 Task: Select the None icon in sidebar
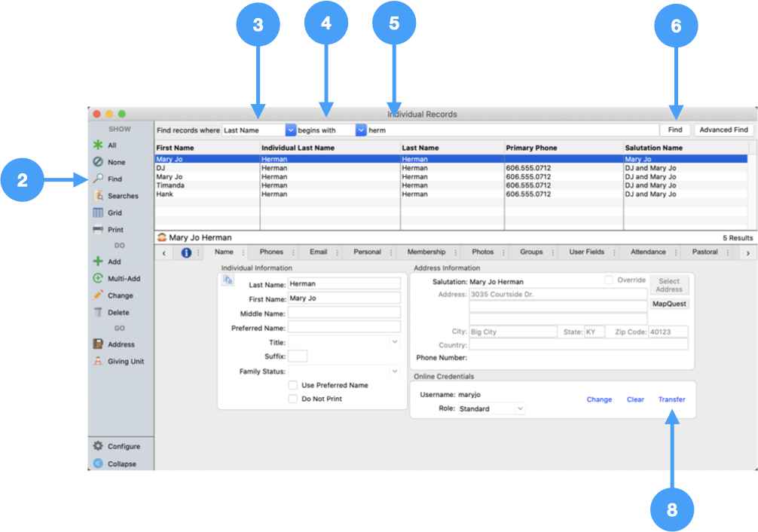tap(98, 162)
